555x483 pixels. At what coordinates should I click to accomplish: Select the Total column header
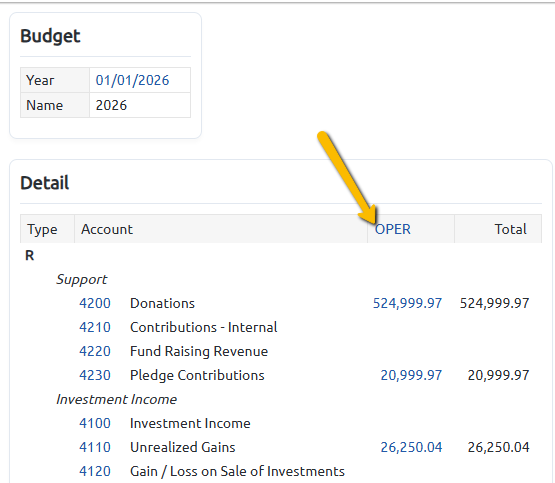[x=511, y=229]
